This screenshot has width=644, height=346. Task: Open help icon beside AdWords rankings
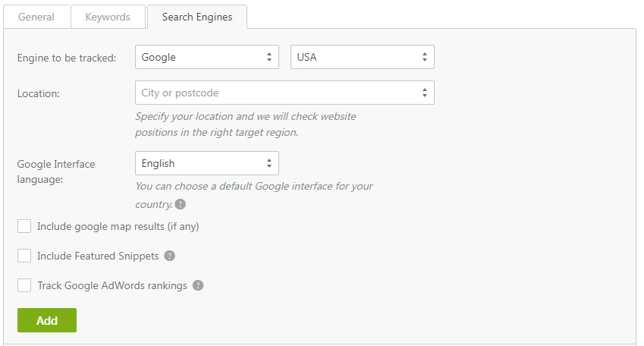pyautogui.click(x=198, y=285)
